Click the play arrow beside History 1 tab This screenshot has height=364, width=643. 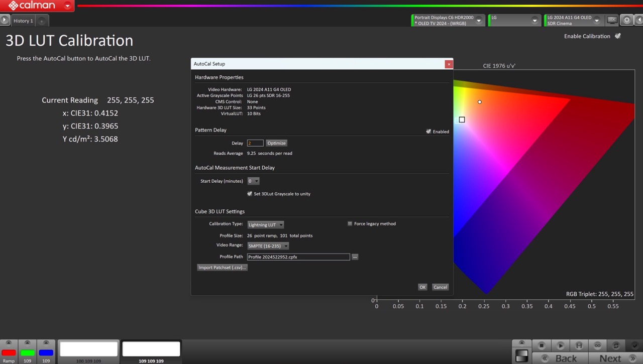(x=5, y=20)
